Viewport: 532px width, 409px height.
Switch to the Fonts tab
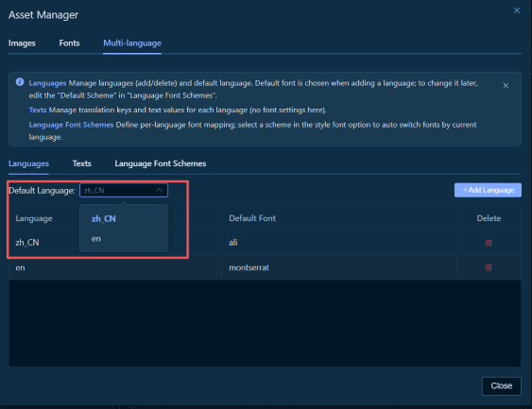[69, 43]
